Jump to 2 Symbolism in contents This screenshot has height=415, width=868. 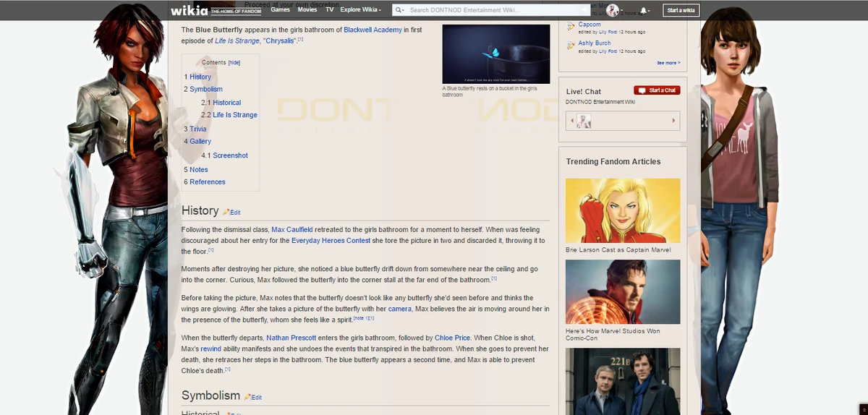(203, 89)
